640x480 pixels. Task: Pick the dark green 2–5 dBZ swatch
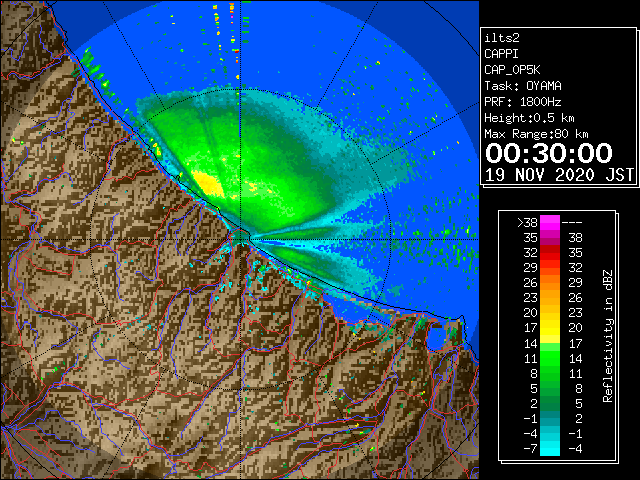point(550,403)
